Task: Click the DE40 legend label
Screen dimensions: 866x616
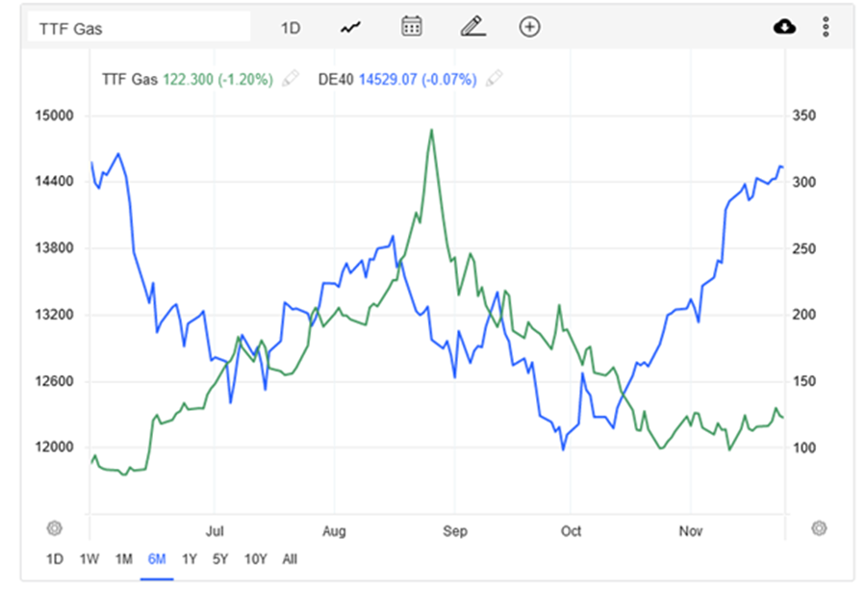Action: tap(337, 80)
